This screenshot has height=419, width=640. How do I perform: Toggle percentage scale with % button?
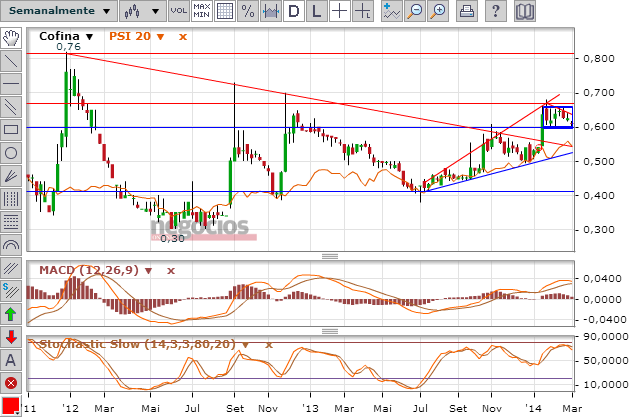(248, 11)
